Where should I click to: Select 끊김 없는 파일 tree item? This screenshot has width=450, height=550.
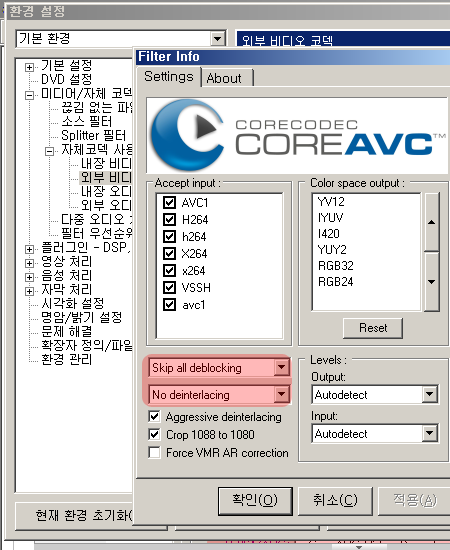96,107
